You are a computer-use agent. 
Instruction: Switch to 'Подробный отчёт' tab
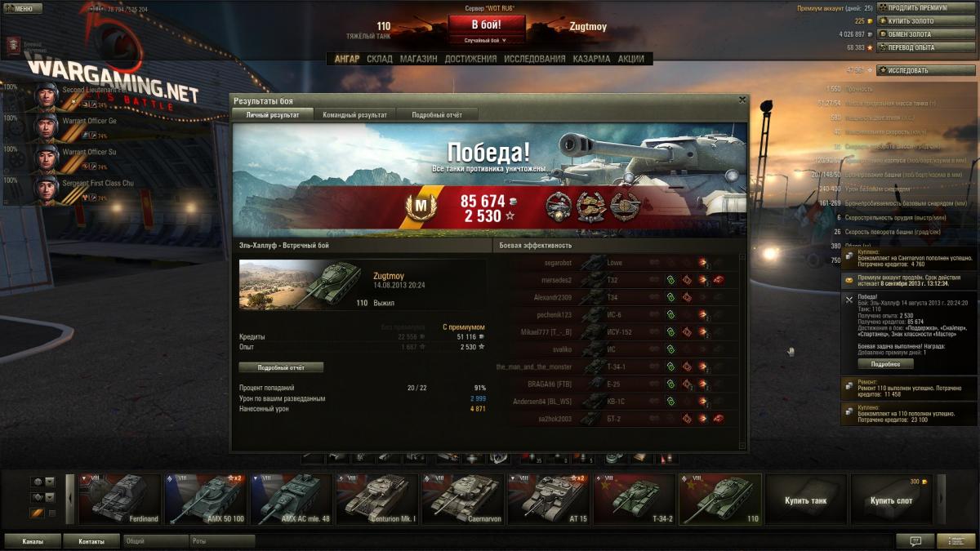click(437, 115)
